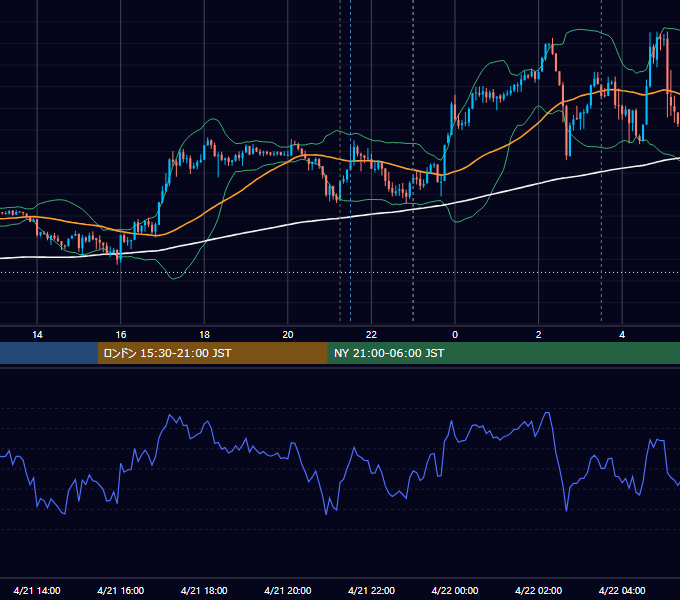This screenshot has height=600, width=680.
Task: Click the 4/21 18:00 indicator time label
Action: click(x=204, y=590)
